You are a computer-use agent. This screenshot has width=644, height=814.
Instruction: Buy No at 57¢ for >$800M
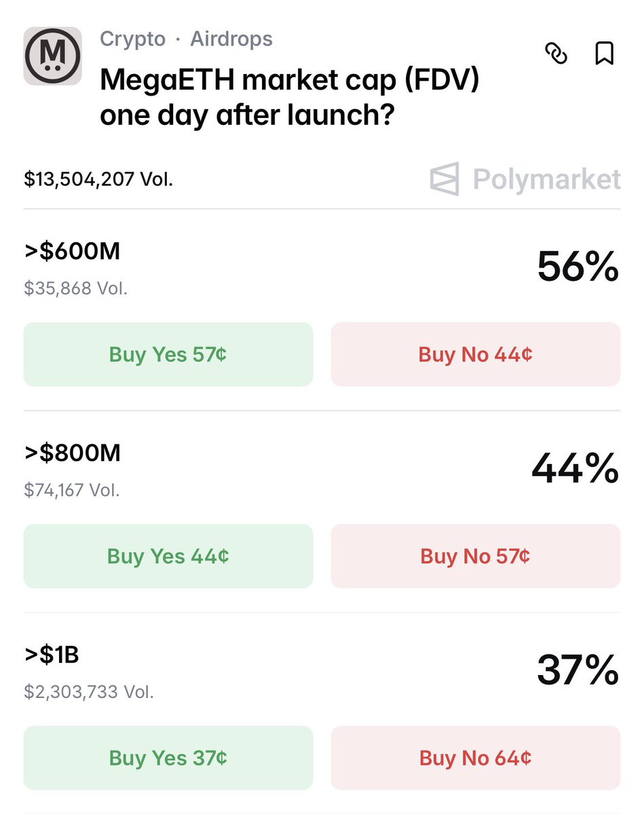[475, 556]
